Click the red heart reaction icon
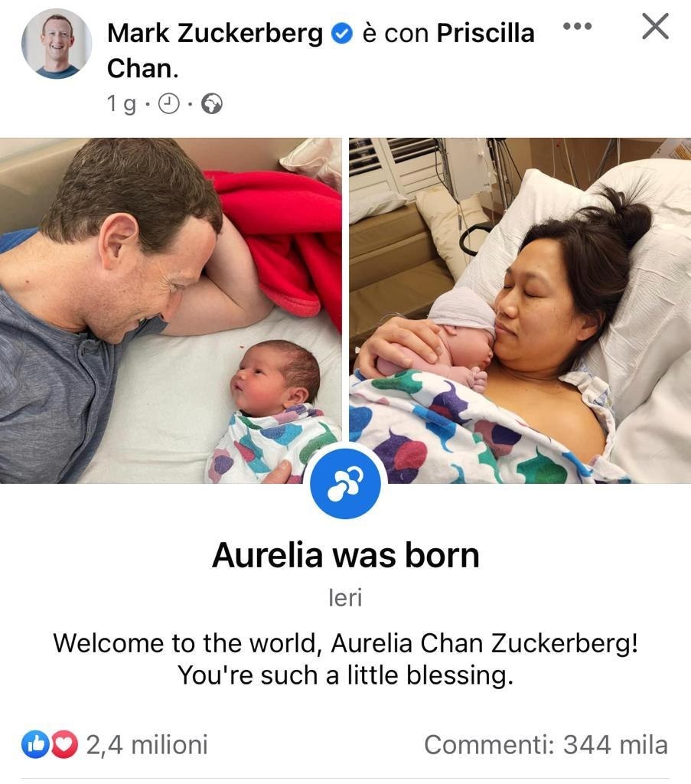Viewport: 691px width, 784px height. (64, 745)
